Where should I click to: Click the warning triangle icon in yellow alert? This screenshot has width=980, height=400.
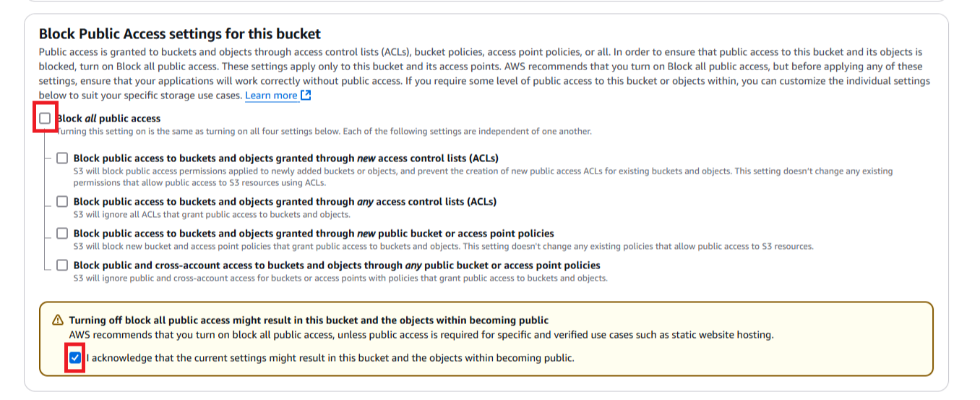coord(58,320)
